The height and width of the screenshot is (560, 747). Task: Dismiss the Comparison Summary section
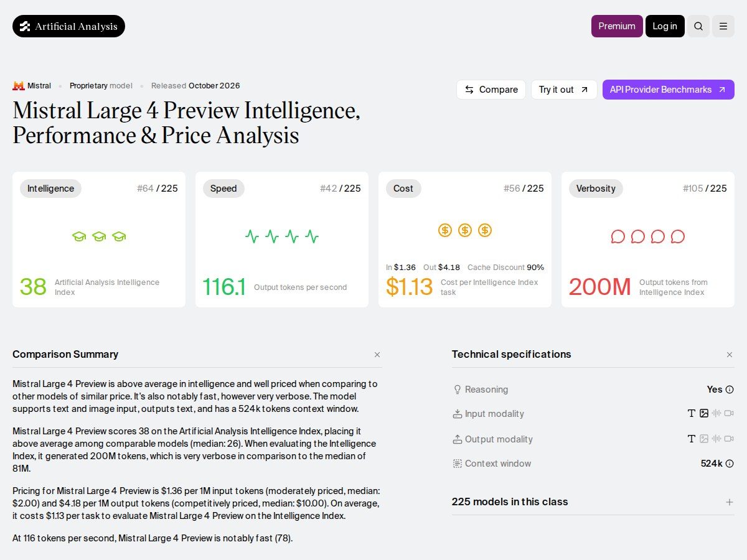(x=377, y=355)
